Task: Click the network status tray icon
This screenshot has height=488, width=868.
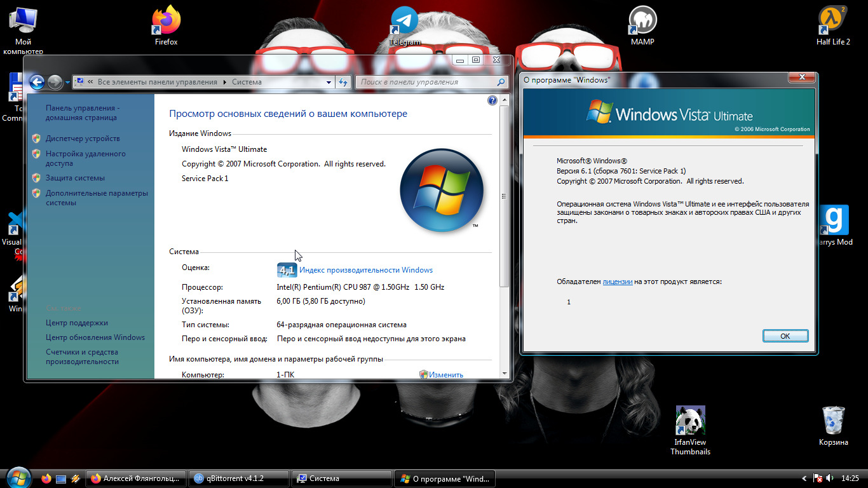Action: click(818, 478)
